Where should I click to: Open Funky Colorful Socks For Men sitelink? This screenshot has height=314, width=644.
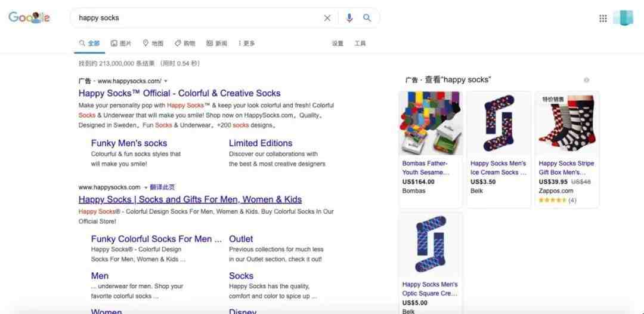click(156, 239)
